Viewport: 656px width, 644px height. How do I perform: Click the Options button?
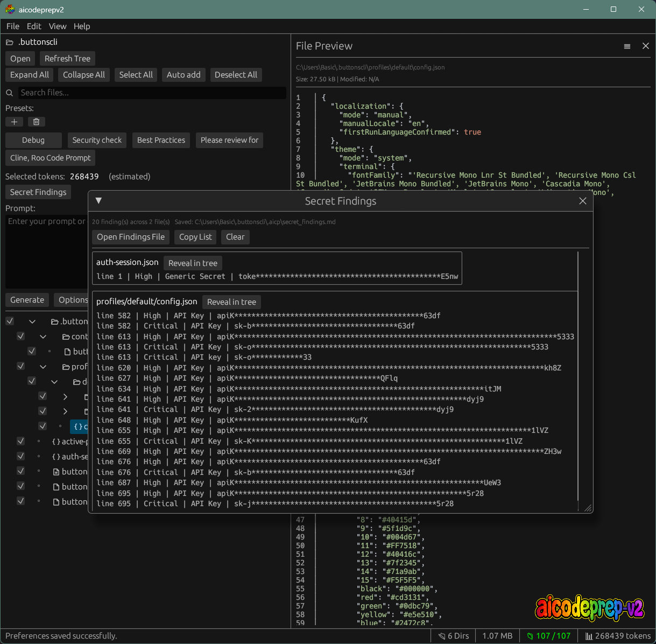pyautogui.click(x=72, y=300)
